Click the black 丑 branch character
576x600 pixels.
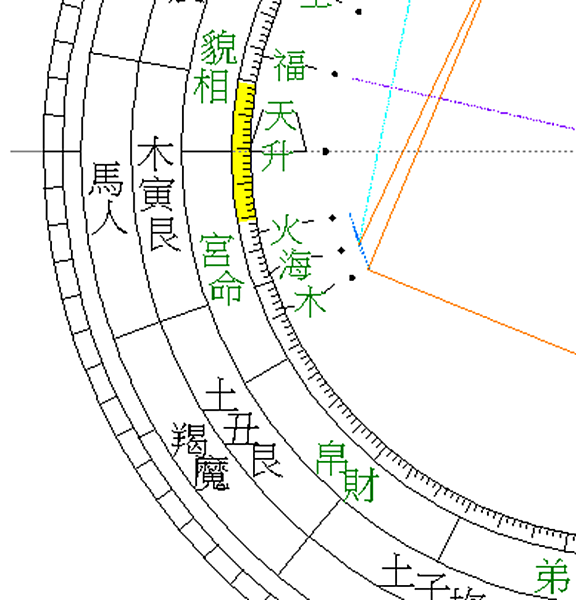click(x=241, y=428)
